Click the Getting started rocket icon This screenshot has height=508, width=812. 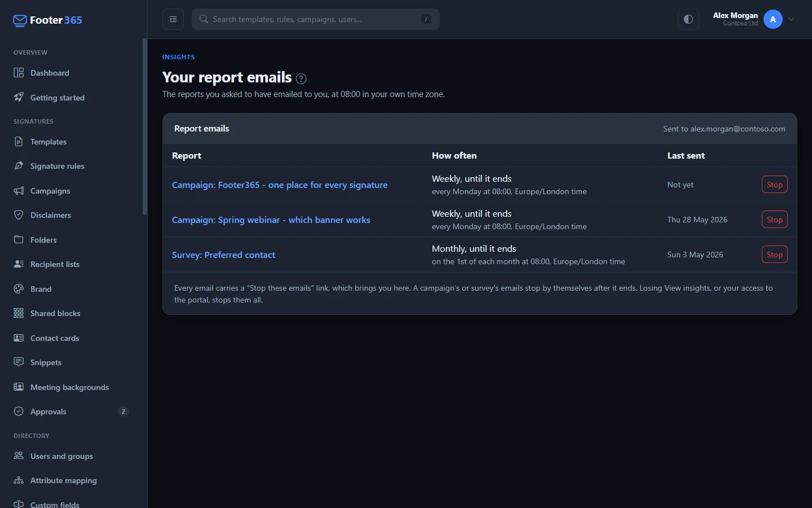[19, 97]
